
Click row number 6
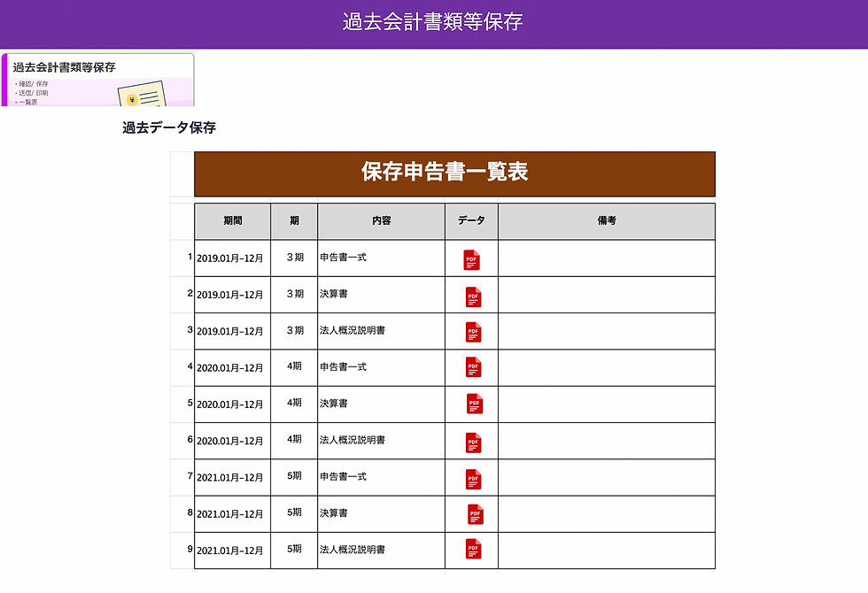click(x=190, y=439)
